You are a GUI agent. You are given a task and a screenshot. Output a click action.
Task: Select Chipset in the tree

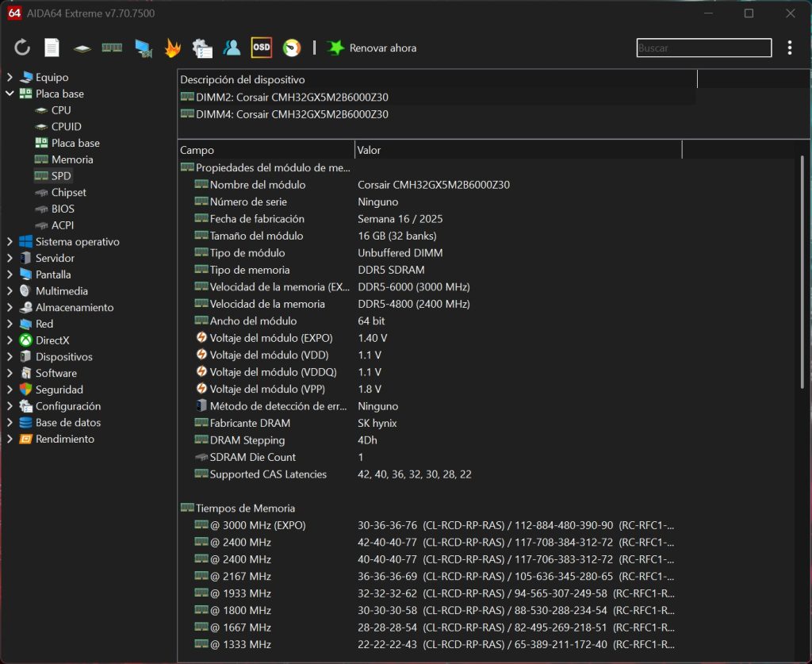pos(68,192)
